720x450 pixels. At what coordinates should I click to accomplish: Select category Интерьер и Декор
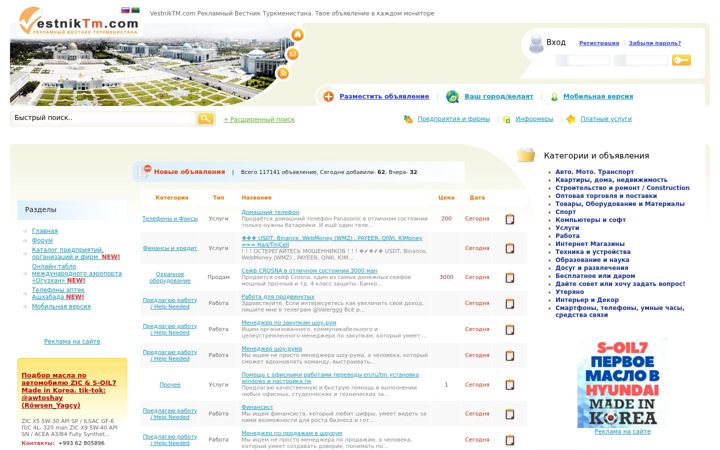(x=587, y=300)
